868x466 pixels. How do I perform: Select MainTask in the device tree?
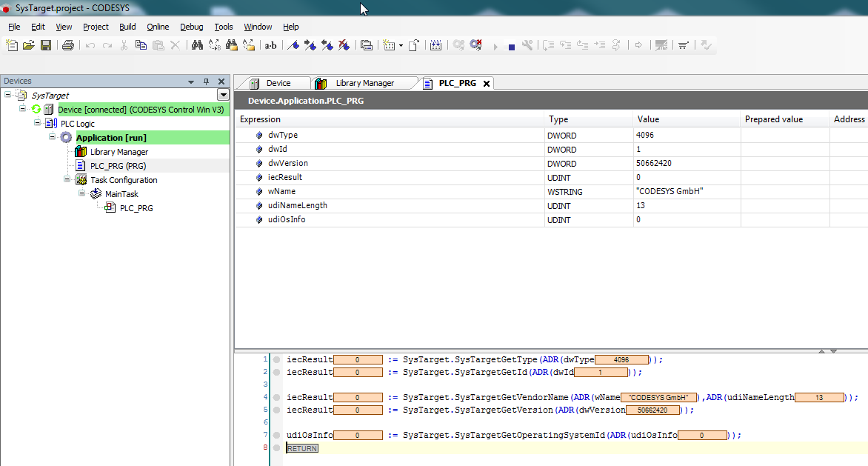[121, 194]
